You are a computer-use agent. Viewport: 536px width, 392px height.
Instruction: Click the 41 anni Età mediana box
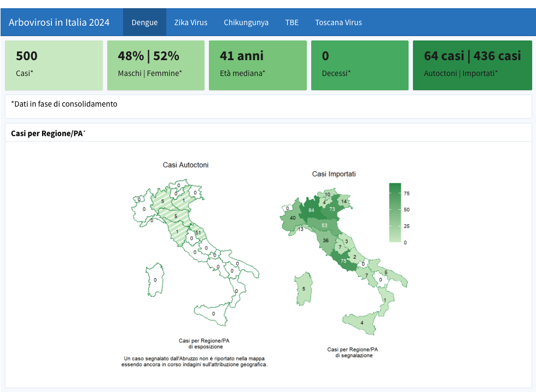coord(258,65)
